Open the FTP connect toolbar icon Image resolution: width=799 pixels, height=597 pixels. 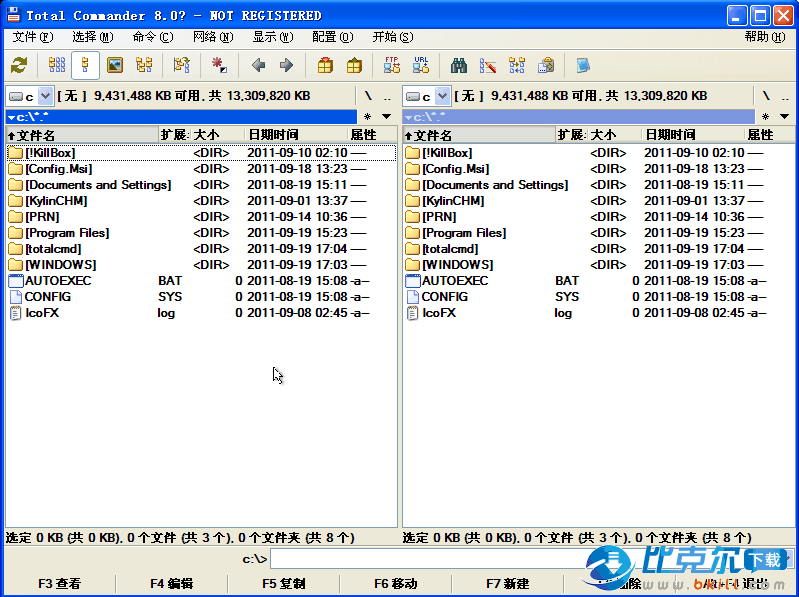pos(392,66)
